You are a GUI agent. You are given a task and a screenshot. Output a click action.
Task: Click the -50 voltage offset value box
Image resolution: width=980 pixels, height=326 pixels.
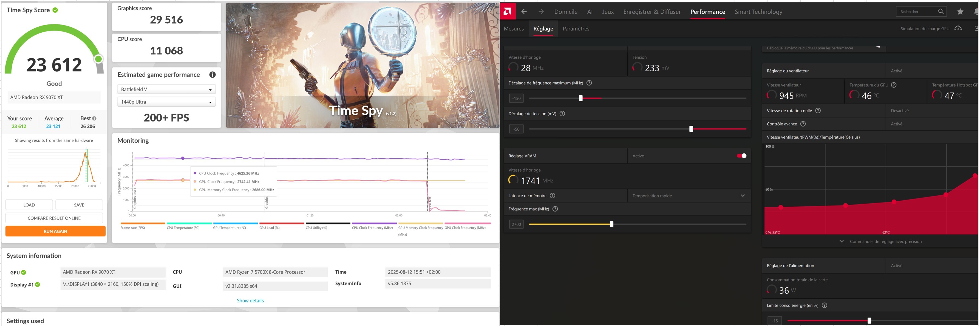[x=516, y=129]
